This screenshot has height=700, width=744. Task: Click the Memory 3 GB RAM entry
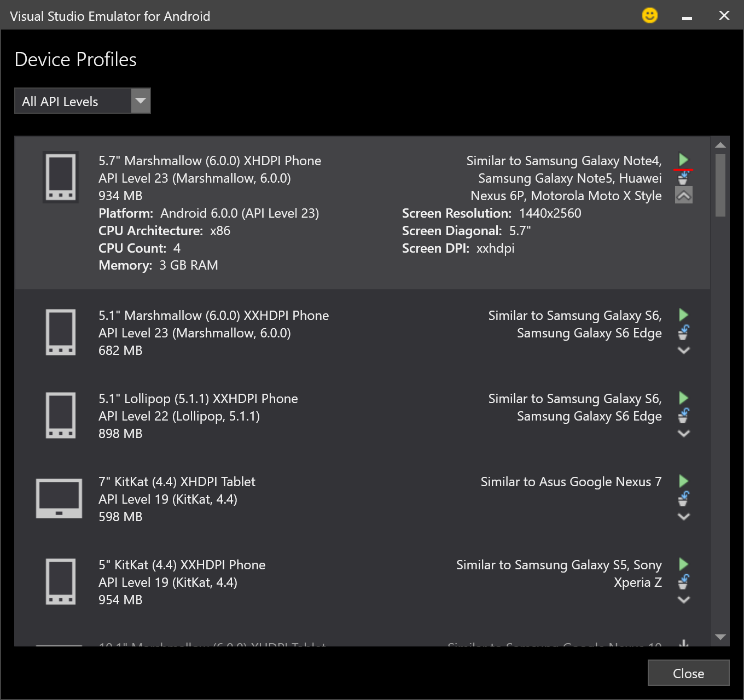pyautogui.click(x=158, y=265)
